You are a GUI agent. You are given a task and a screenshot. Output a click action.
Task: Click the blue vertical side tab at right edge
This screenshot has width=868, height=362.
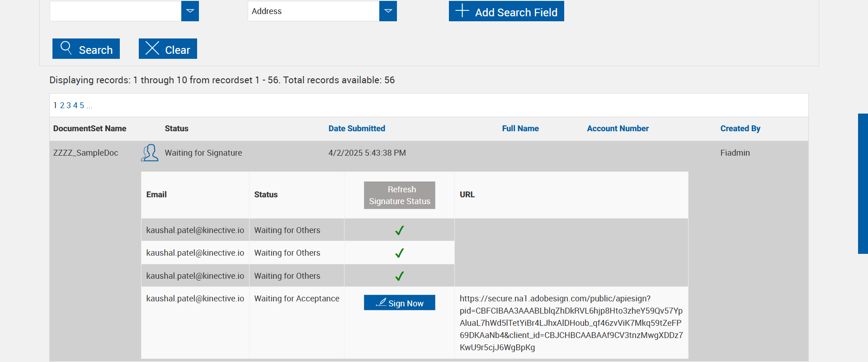pos(863,183)
